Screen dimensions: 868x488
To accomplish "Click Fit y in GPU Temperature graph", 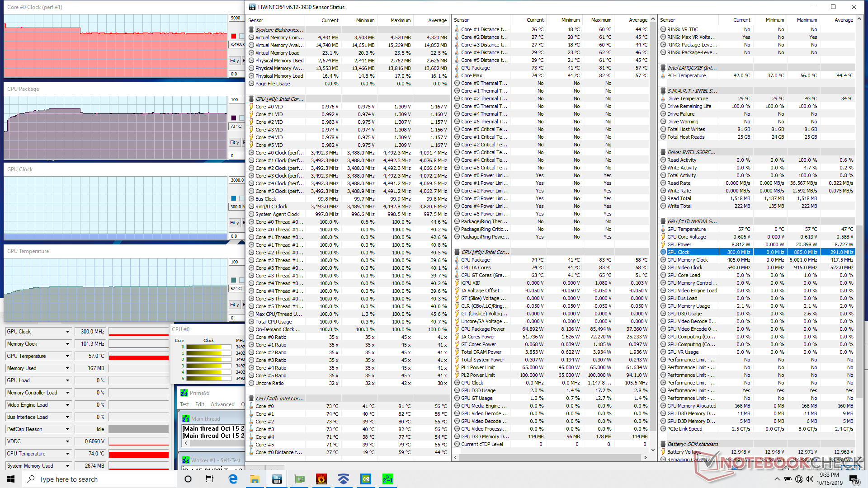I will [235, 305].
